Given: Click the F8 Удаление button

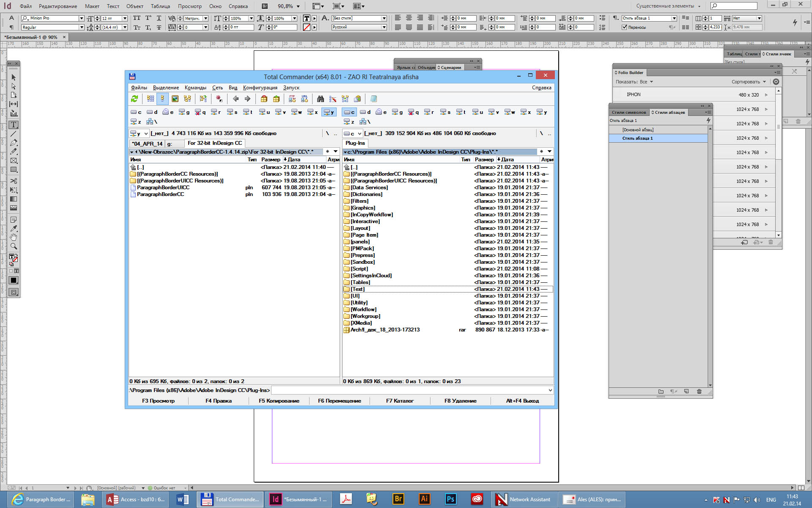Looking at the screenshot, I should pos(460,400).
